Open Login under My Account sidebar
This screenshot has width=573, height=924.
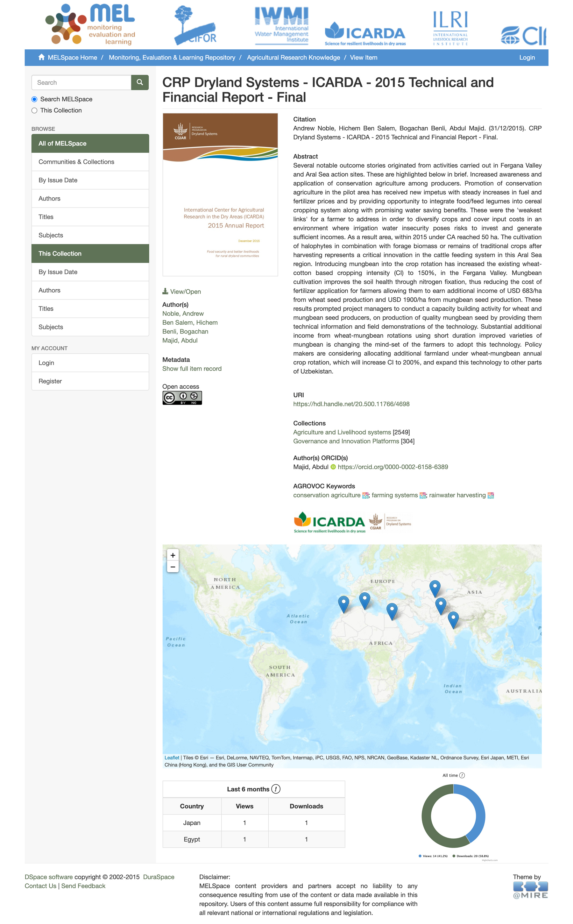90,363
